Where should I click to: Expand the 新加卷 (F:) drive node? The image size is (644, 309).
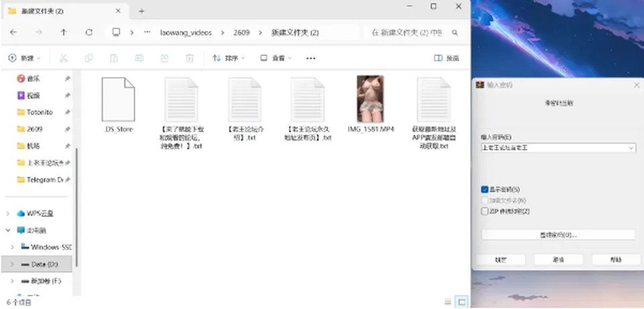12,281
